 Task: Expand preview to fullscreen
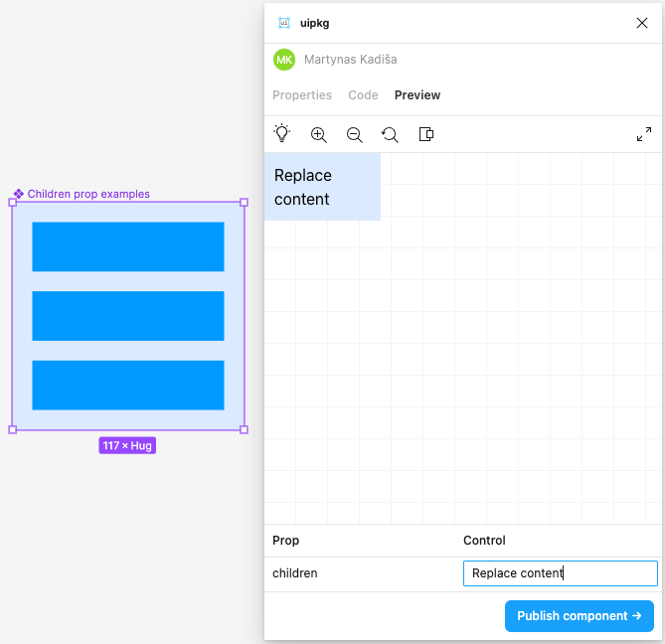[x=643, y=134]
